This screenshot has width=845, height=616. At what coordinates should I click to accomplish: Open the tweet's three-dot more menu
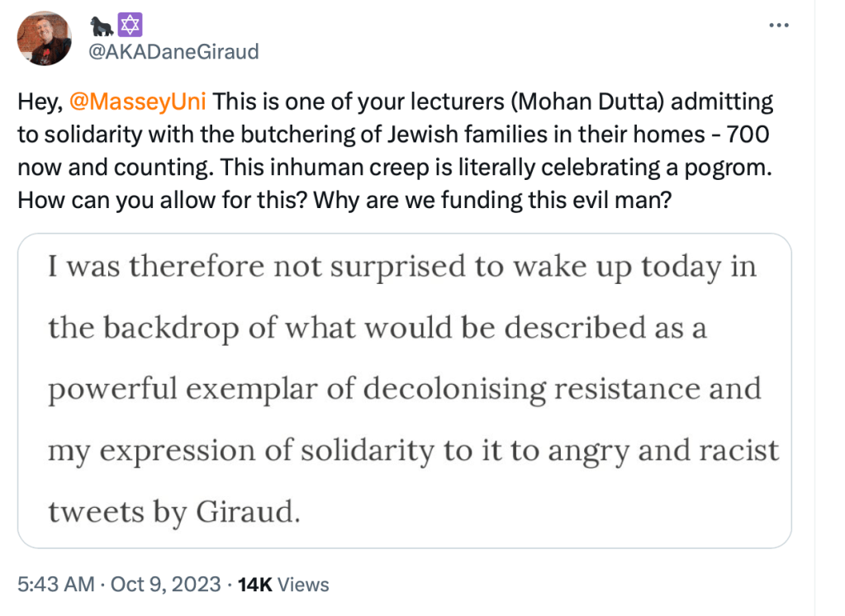pyautogui.click(x=778, y=25)
